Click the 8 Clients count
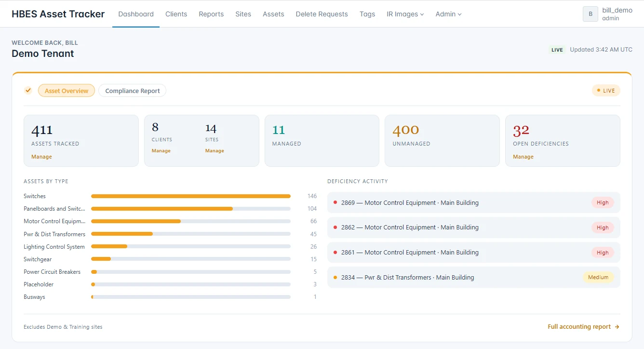 (155, 127)
